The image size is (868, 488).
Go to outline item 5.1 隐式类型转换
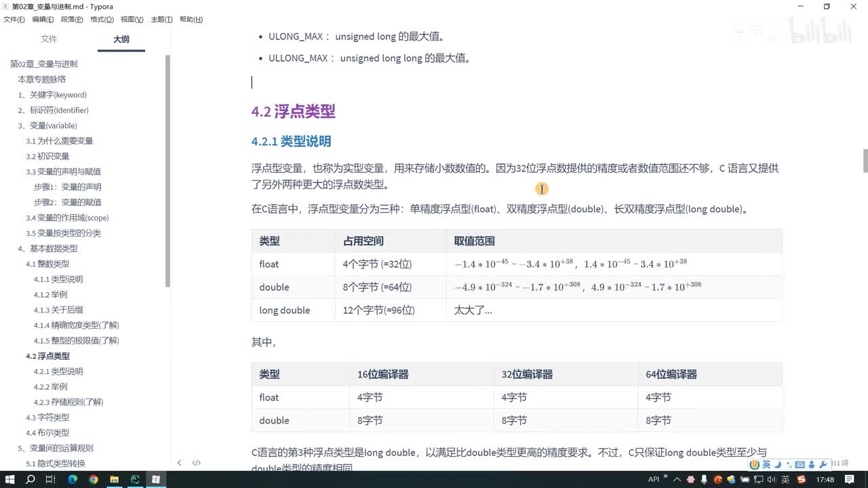(x=56, y=464)
